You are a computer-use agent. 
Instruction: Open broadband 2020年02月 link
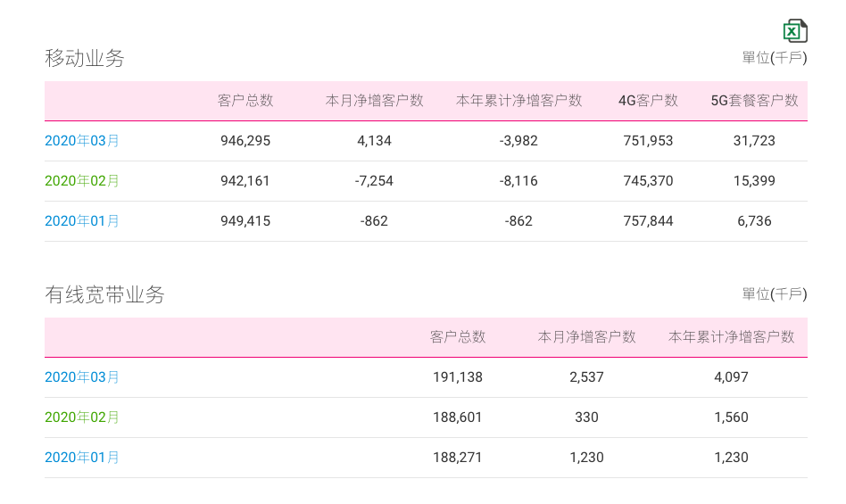point(82,417)
